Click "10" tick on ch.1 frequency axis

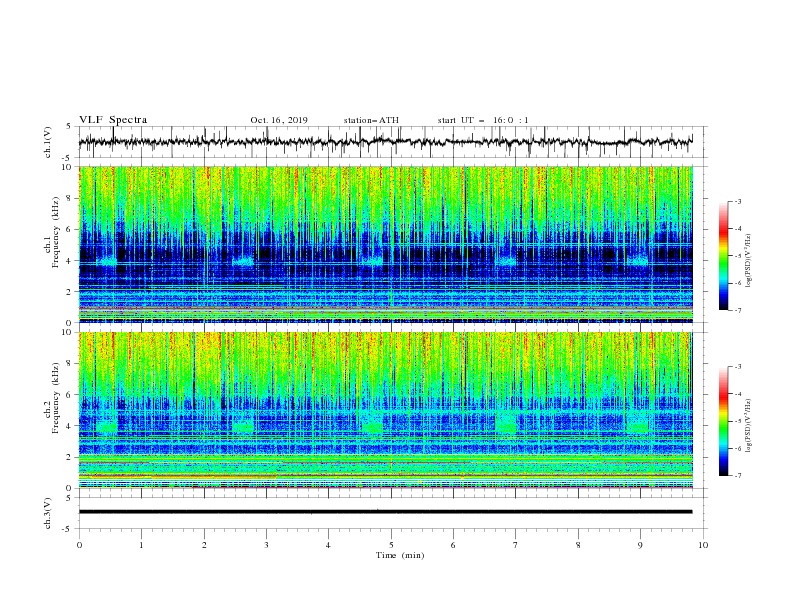(x=69, y=167)
